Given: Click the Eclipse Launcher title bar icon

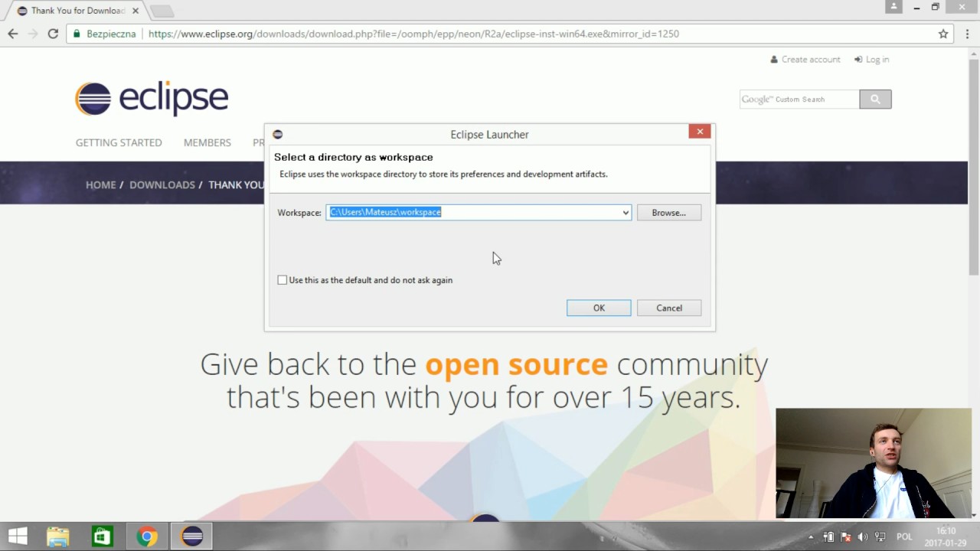Looking at the screenshot, I should coord(278,135).
